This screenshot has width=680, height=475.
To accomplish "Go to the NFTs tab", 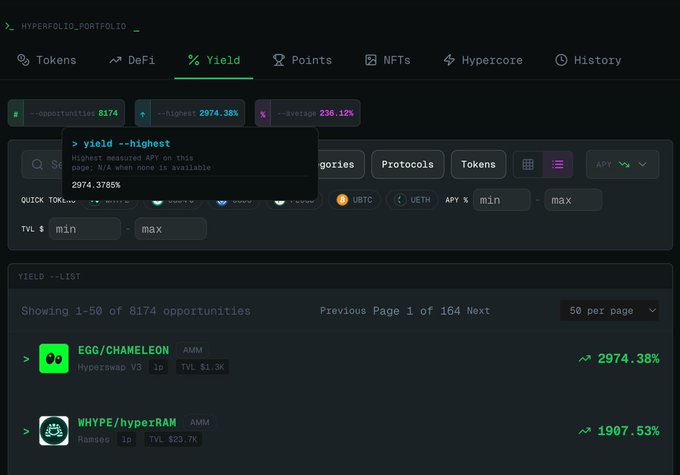I will click(387, 60).
